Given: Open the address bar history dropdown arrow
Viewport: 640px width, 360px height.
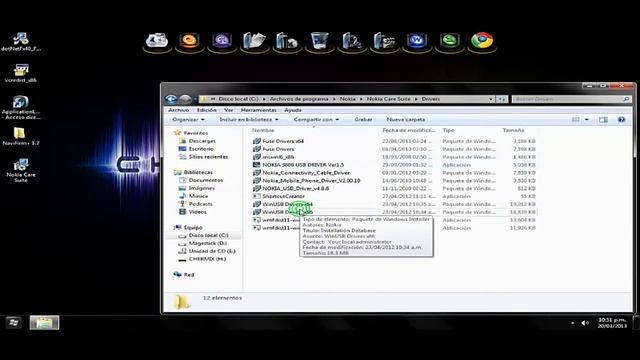Looking at the screenshot, I should pyautogui.click(x=491, y=99).
